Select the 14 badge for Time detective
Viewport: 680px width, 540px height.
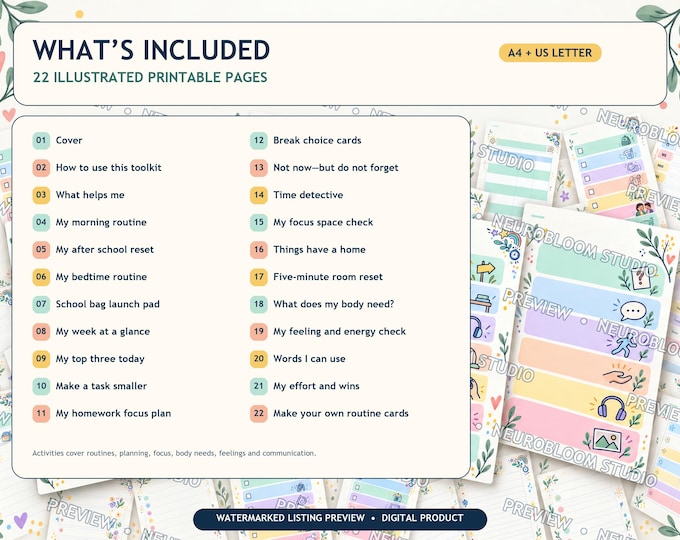(259, 195)
